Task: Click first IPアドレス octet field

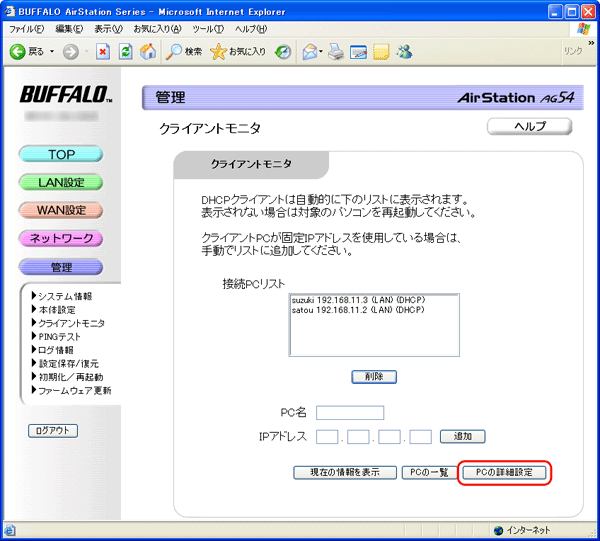Action: point(327,437)
